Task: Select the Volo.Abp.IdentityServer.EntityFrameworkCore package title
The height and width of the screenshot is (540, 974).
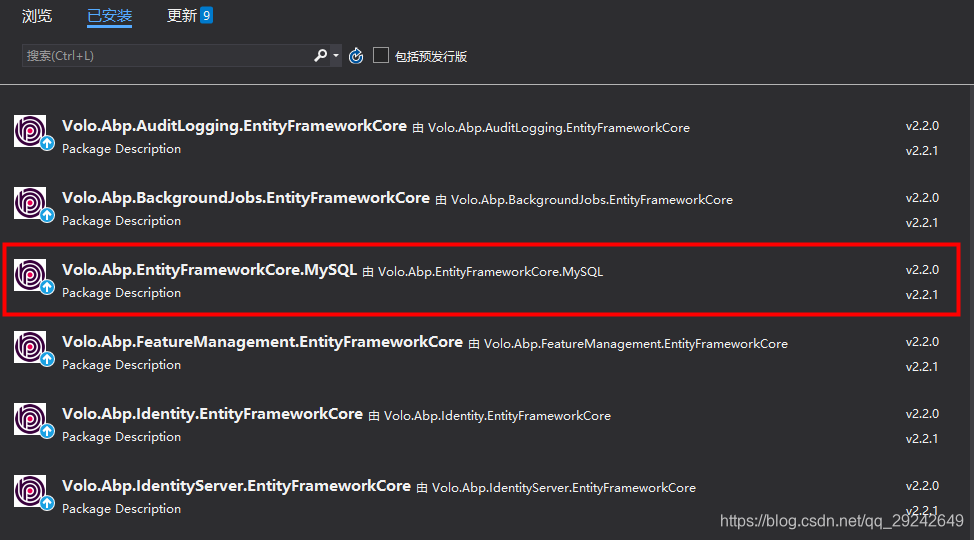Action: click(236, 487)
